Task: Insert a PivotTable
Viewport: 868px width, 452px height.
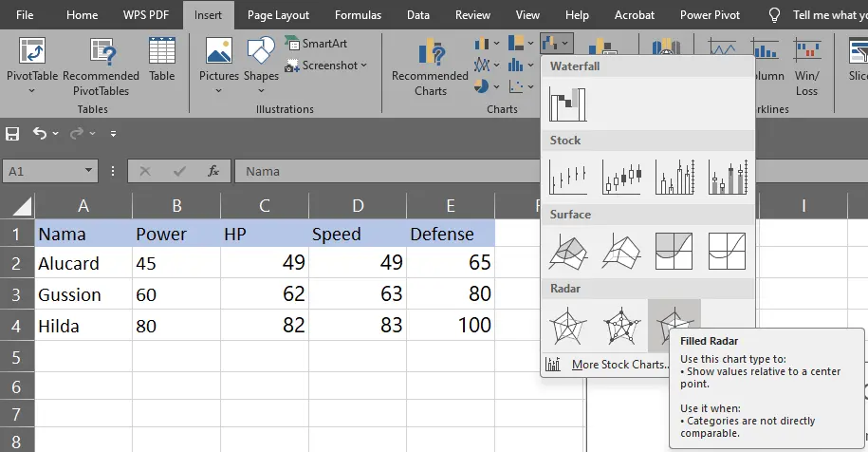Action: (31, 66)
